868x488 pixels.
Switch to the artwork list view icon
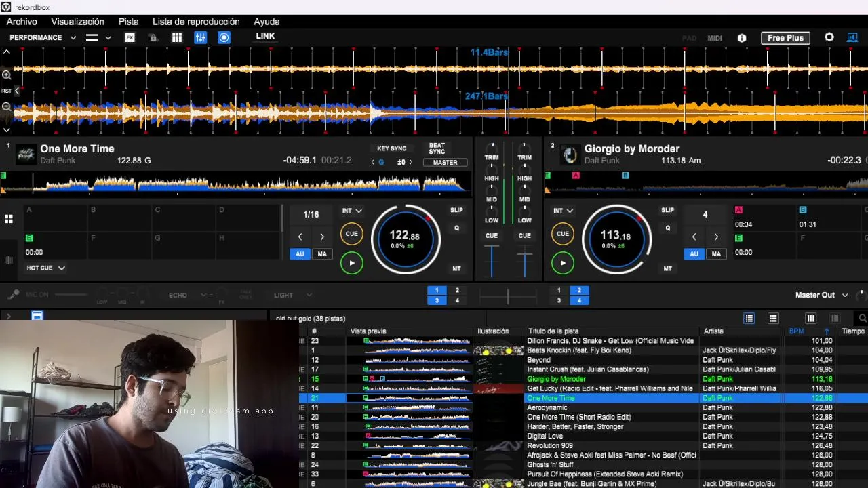click(x=773, y=319)
